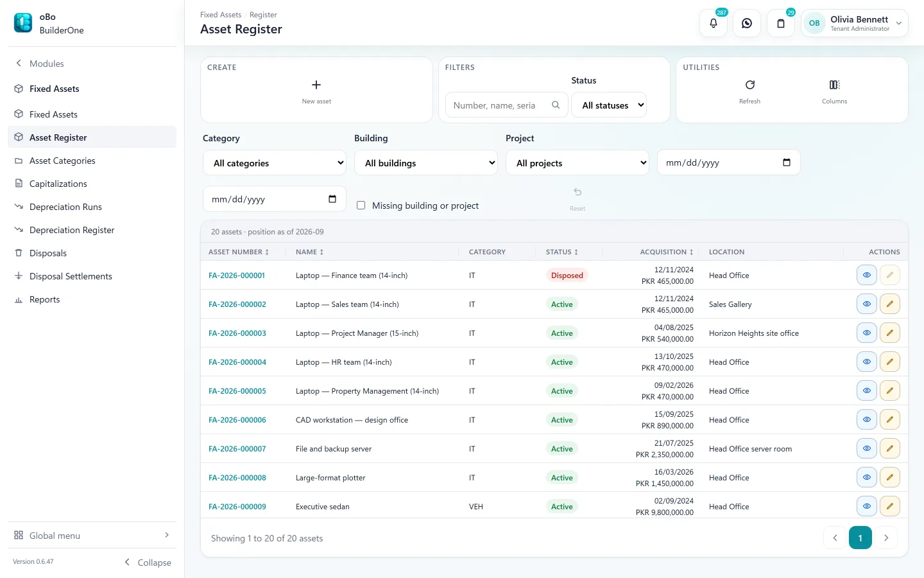Expand the Olivia Bennett user menu
Image resolution: width=924 pixels, height=578 pixels.
[x=855, y=23]
